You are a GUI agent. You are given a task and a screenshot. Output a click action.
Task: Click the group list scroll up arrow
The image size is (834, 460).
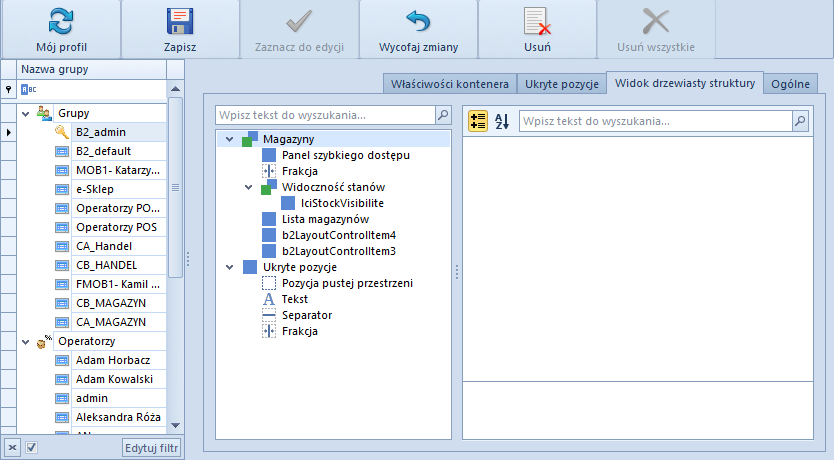pyautogui.click(x=176, y=89)
